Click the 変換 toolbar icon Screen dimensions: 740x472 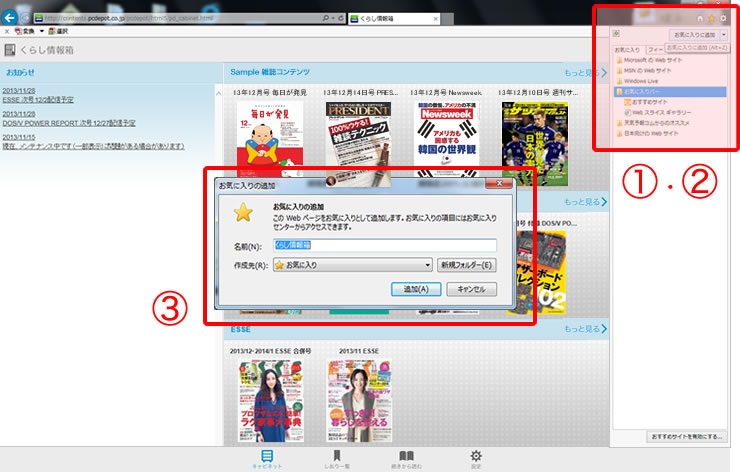click(x=25, y=31)
